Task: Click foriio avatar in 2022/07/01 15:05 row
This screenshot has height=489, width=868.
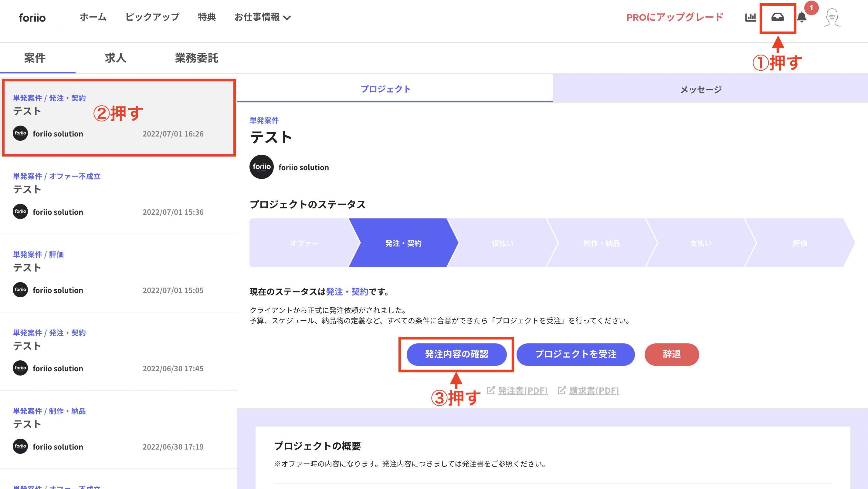Action: 20,290
